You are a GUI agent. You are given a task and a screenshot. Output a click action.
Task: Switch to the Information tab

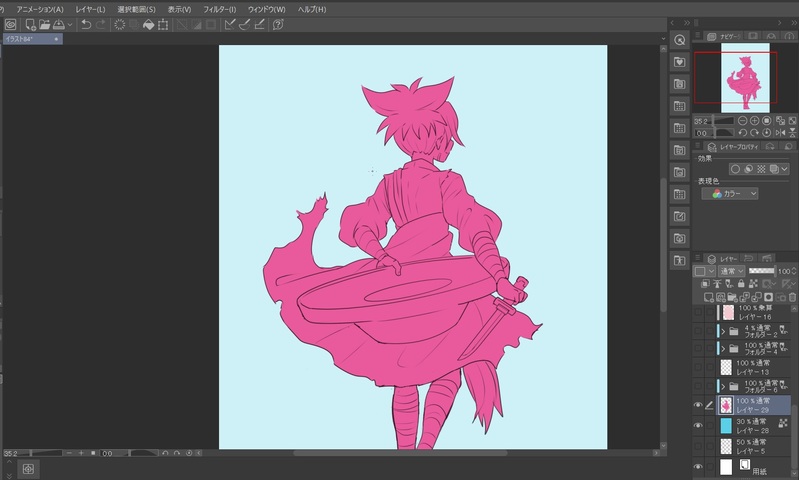[789, 36]
